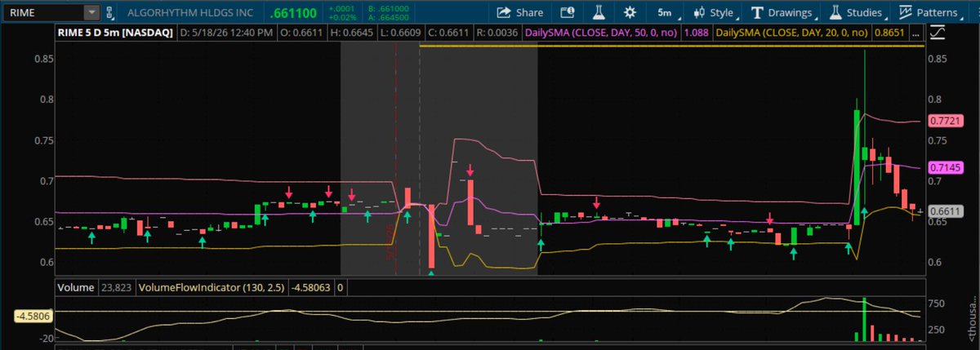The height and width of the screenshot is (350, 980).
Task: Click the 0.7721 price bubble
Action: (946, 121)
